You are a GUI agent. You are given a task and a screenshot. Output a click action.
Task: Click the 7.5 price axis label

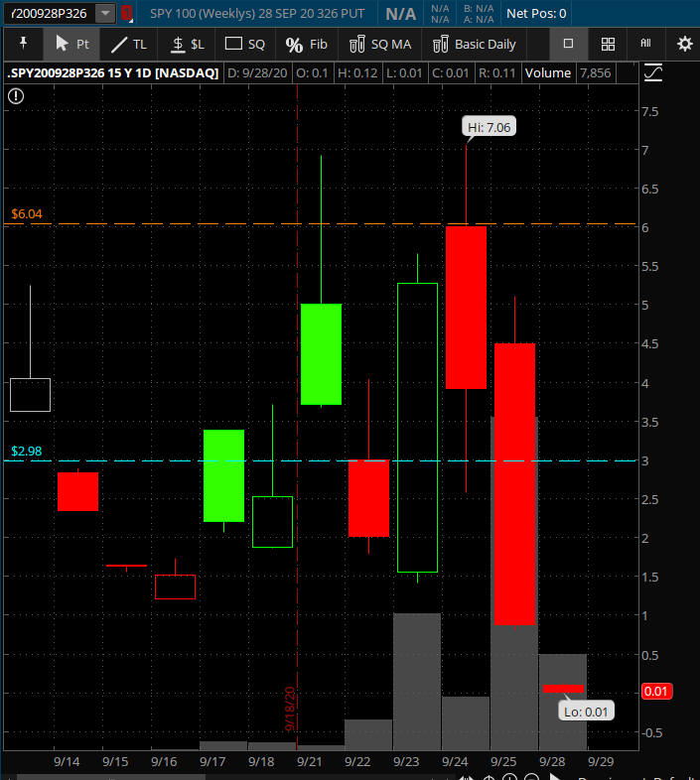coord(650,111)
